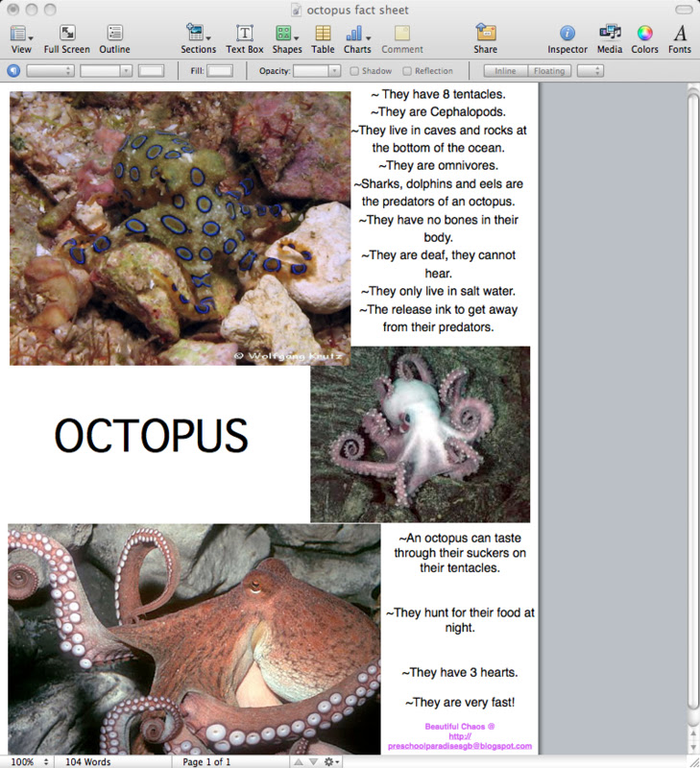Open the gear action menu in status bar
700x768 pixels.
click(331, 761)
